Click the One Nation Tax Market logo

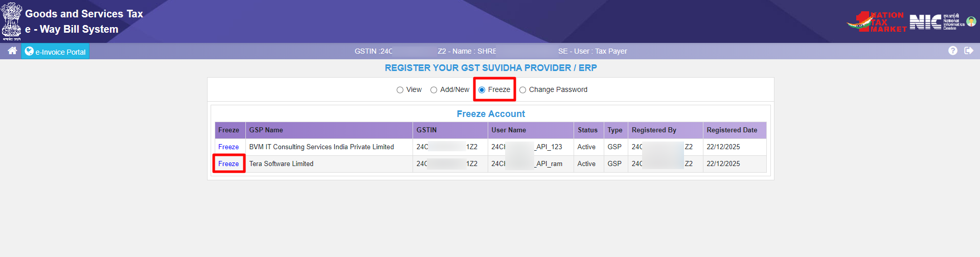coord(877,22)
